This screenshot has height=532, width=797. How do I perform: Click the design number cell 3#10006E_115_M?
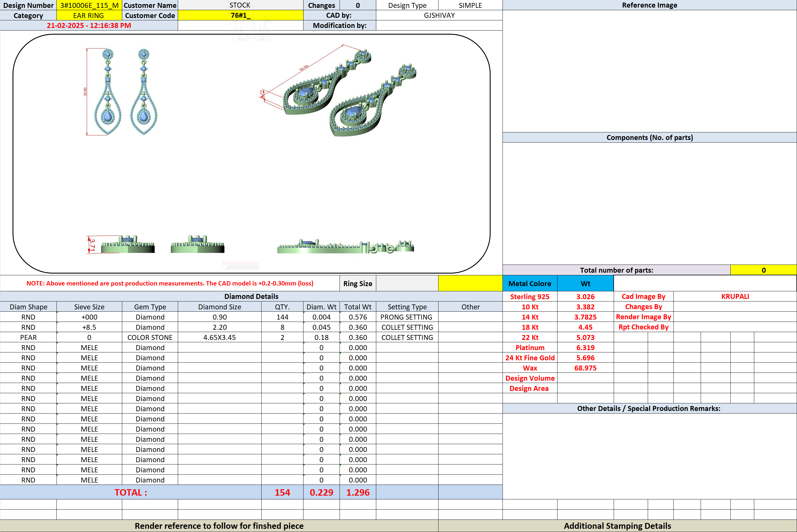(89, 5)
